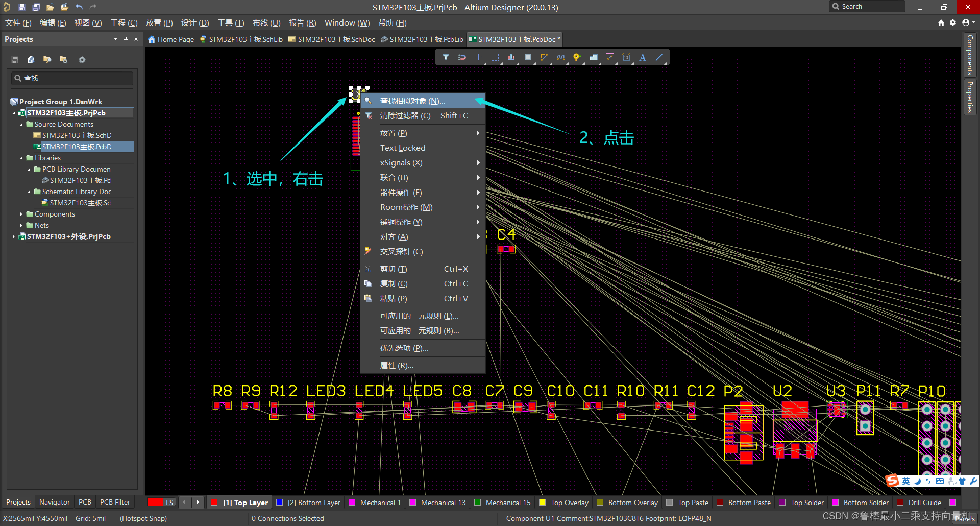980x526 pixels.
Task: Click the Open document folder icon
Action: click(50, 7)
